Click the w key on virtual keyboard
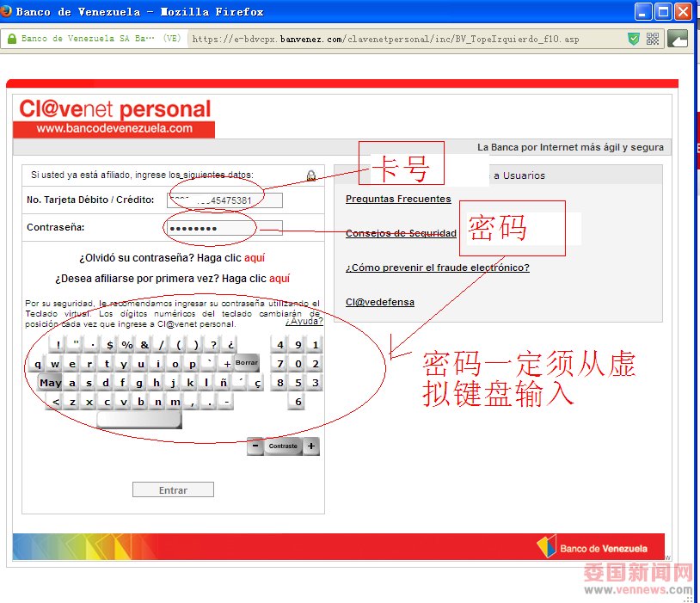Screen dimensions: 700x603 click(55, 364)
